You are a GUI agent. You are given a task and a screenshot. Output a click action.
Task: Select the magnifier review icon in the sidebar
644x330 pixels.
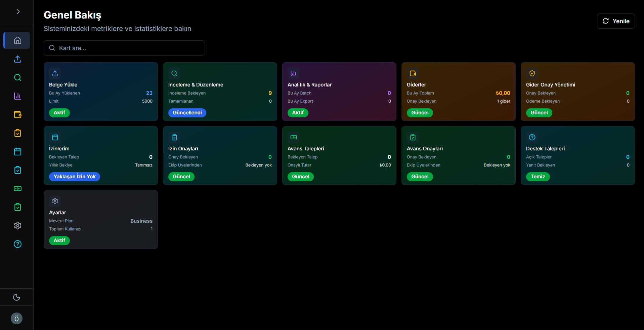17,78
